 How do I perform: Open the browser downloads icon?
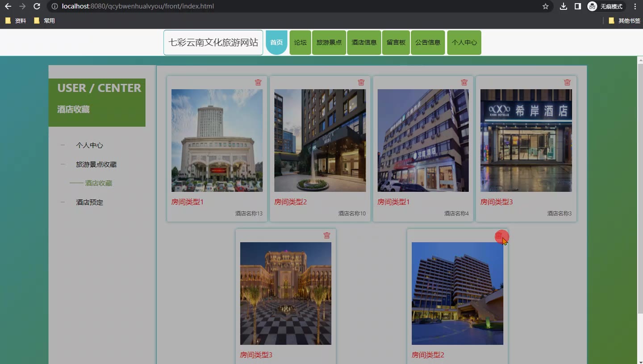564,6
